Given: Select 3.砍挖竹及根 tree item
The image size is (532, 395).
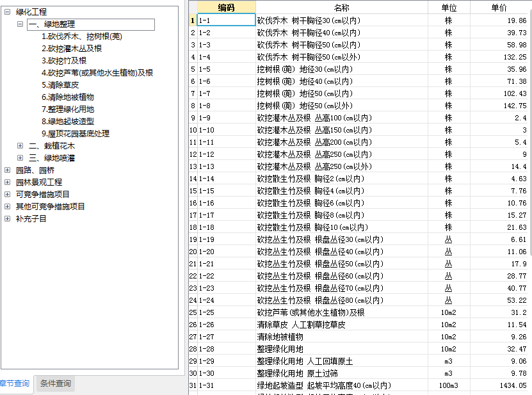Looking at the screenshot, I should [x=64, y=61].
